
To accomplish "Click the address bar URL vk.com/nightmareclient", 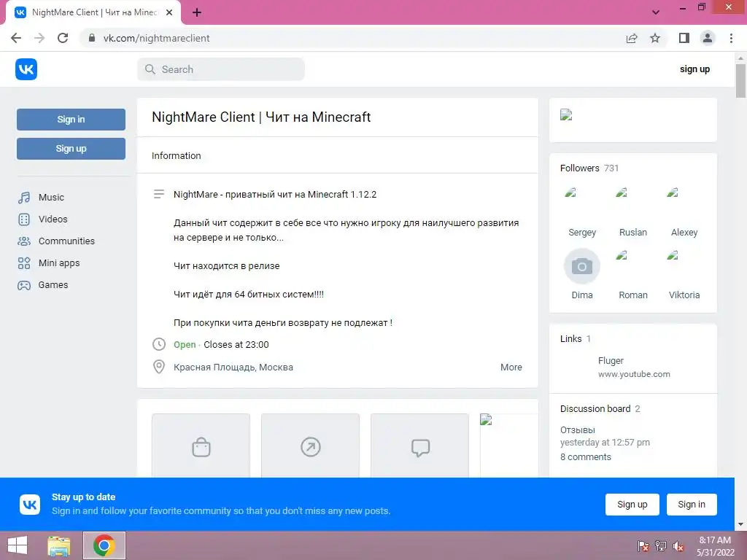I will (x=156, y=38).
